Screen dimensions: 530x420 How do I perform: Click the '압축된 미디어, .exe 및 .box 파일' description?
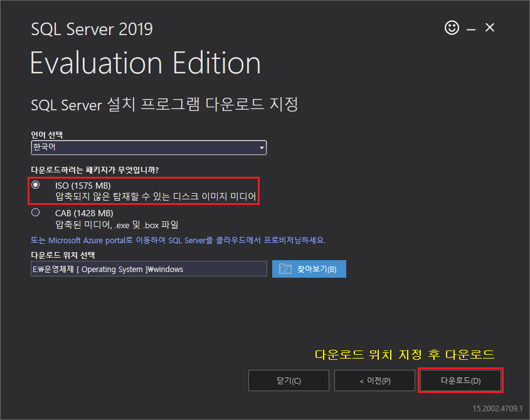117,224
